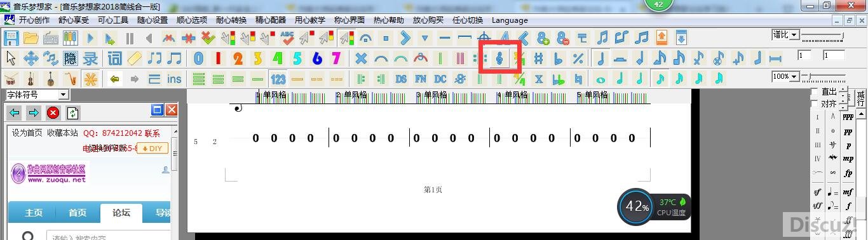The height and width of the screenshot is (240, 868).
Task: Click the 录 record button
Action: tap(90, 58)
